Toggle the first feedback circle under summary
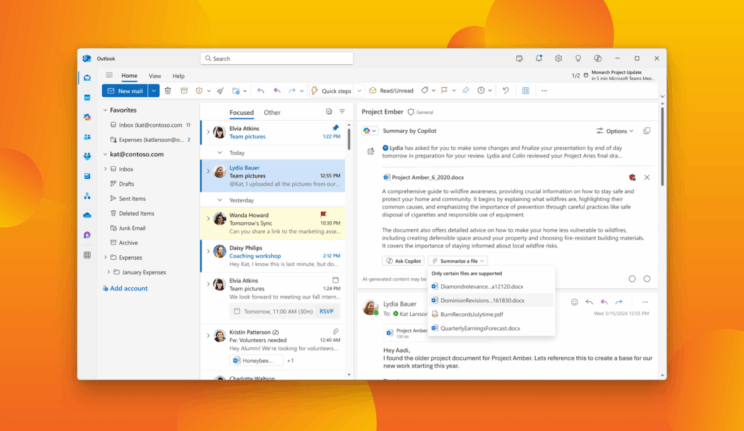Image resolution: width=744 pixels, height=431 pixels. [x=632, y=279]
